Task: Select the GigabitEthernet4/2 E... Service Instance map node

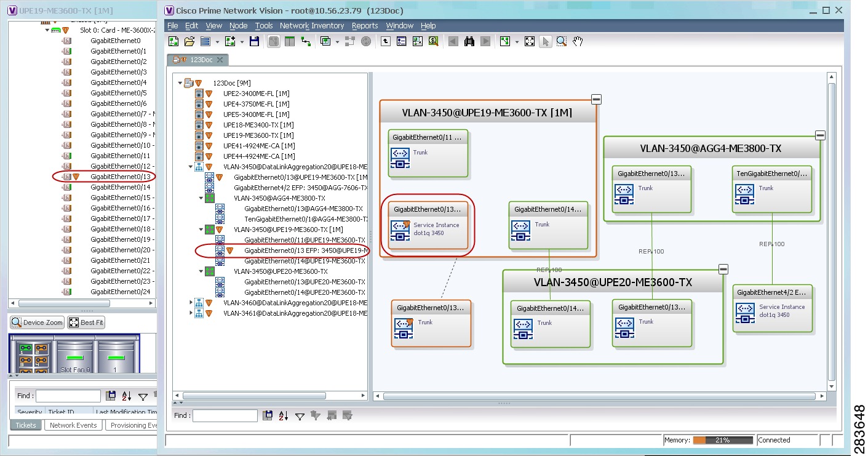Action: pos(773,308)
